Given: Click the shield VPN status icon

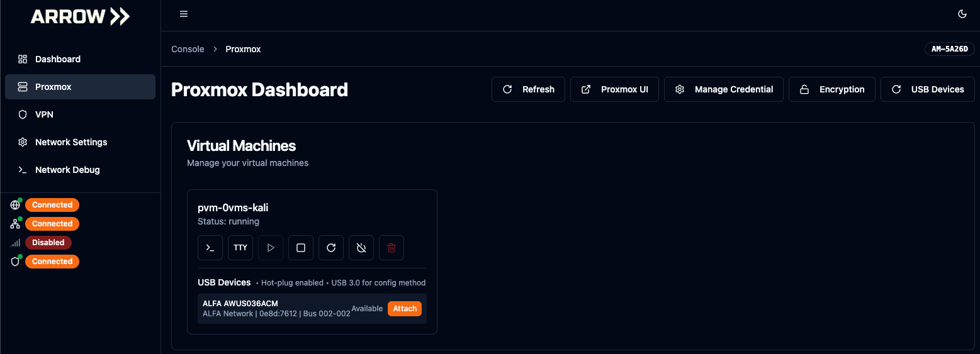Looking at the screenshot, I should (16, 262).
